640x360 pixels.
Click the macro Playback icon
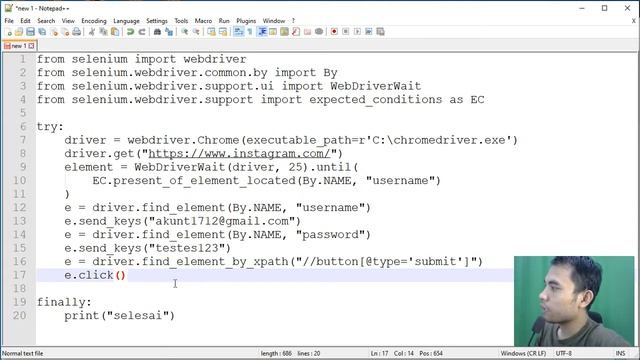click(357, 32)
